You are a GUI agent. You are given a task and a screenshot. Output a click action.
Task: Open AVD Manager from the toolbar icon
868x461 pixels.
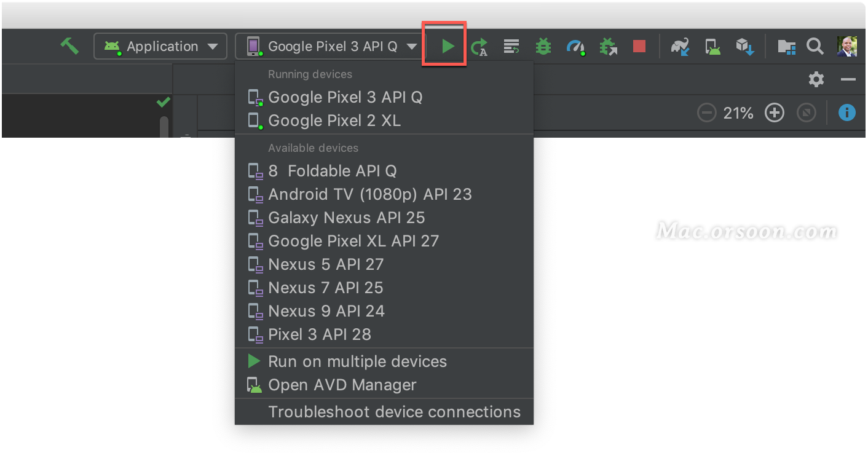click(x=712, y=47)
